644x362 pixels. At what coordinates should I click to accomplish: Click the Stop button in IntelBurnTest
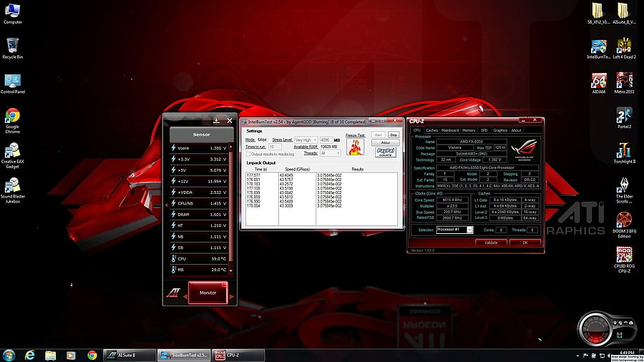[394, 134]
